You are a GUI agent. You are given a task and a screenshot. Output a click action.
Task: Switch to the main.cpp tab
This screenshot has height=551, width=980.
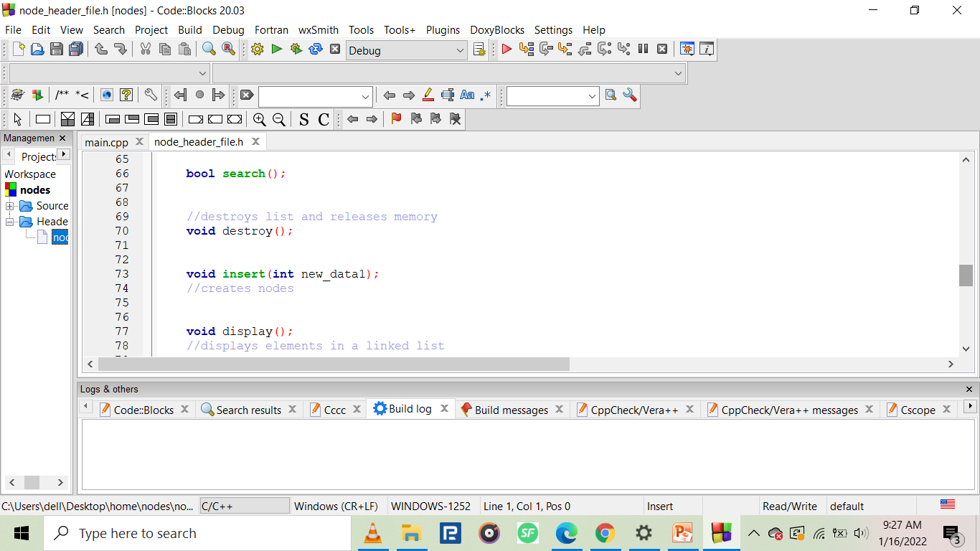pyautogui.click(x=105, y=141)
